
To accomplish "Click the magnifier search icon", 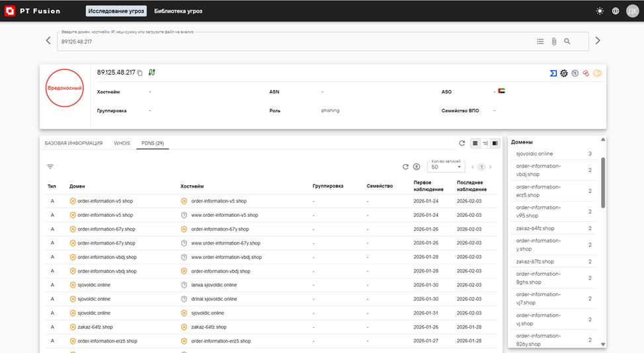I will point(567,42).
